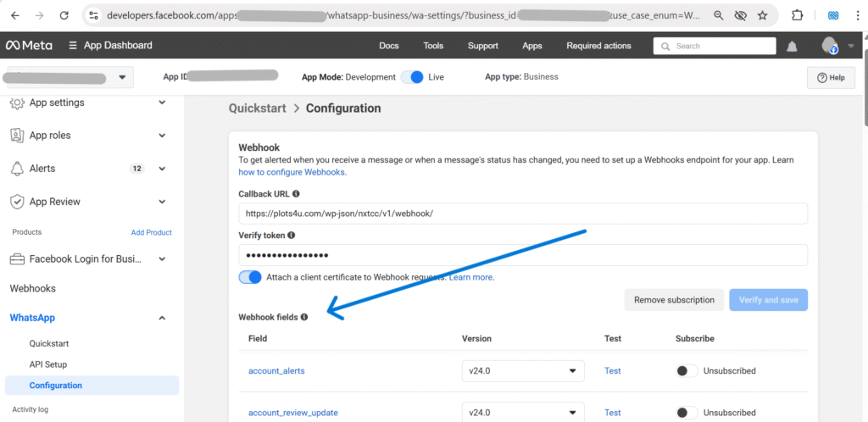Open the hamburger App Dashboard menu
This screenshot has width=868, height=422.
point(74,46)
